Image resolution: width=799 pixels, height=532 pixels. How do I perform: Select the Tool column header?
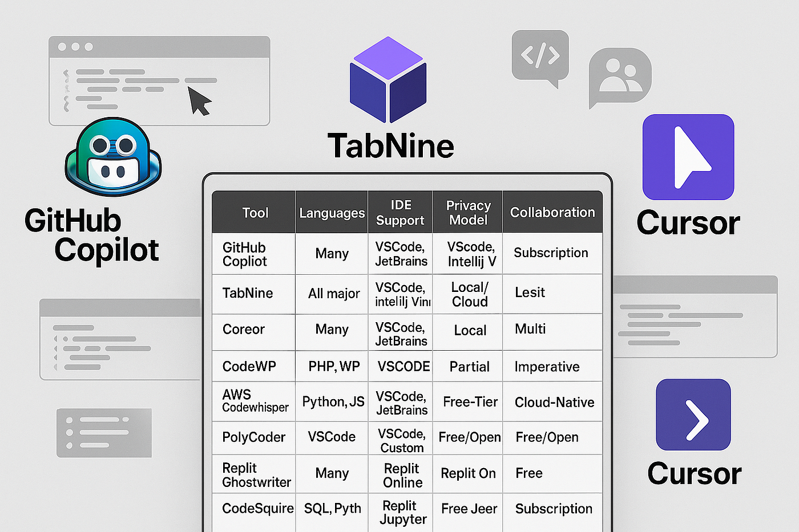click(255, 212)
